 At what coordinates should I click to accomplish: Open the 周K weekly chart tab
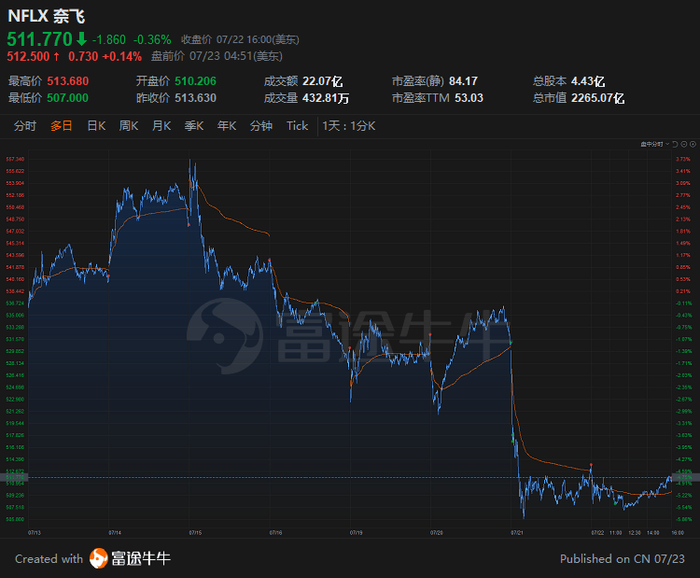tap(129, 126)
